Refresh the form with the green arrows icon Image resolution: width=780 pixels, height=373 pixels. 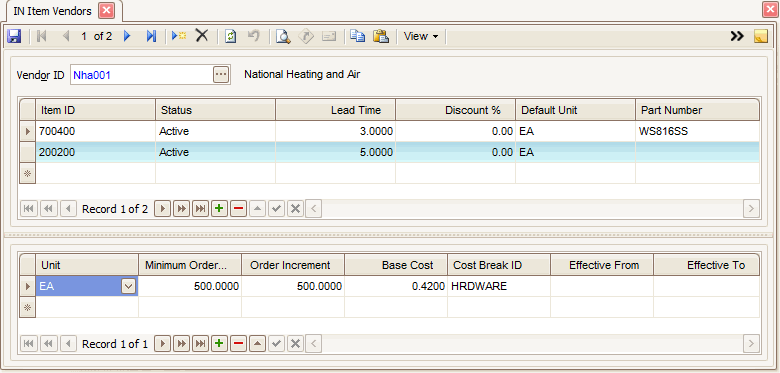click(230, 36)
